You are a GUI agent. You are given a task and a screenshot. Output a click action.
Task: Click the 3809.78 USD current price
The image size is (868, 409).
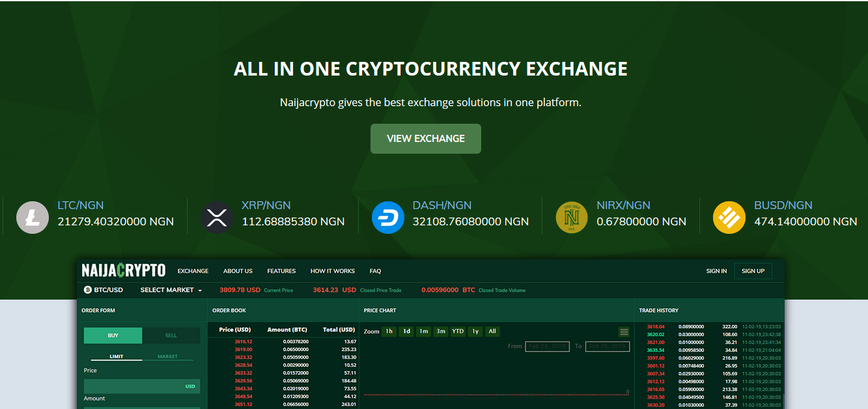point(240,290)
